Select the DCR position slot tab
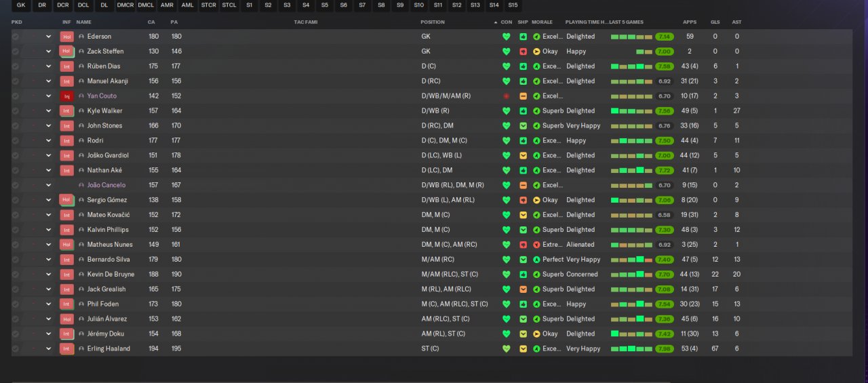The width and height of the screenshot is (868, 383). click(63, 5)
